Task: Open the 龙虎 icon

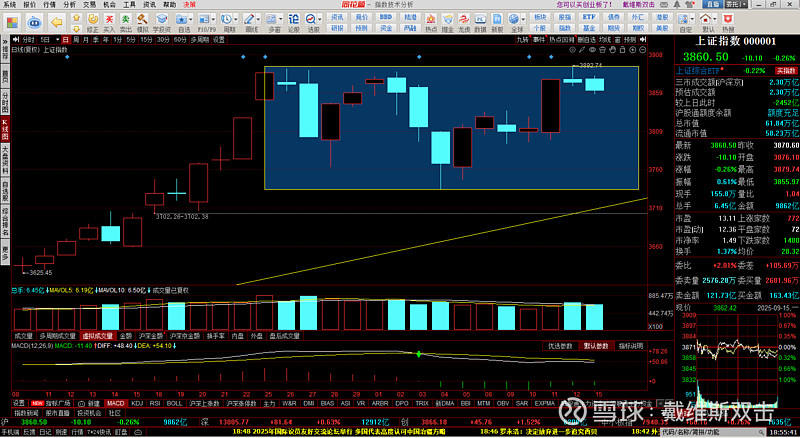Action: (464, 22)
